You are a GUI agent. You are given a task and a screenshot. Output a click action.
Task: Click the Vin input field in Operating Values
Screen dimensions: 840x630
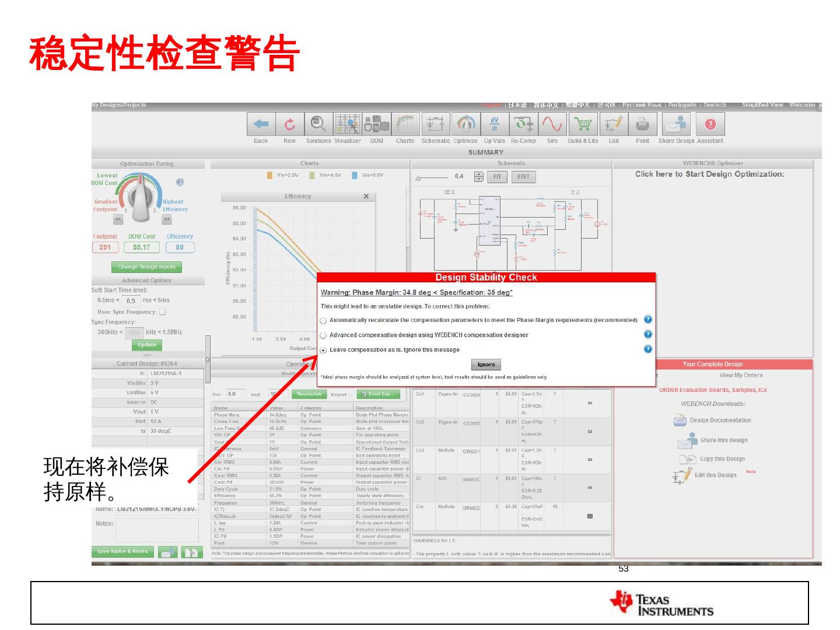point(236,394)
